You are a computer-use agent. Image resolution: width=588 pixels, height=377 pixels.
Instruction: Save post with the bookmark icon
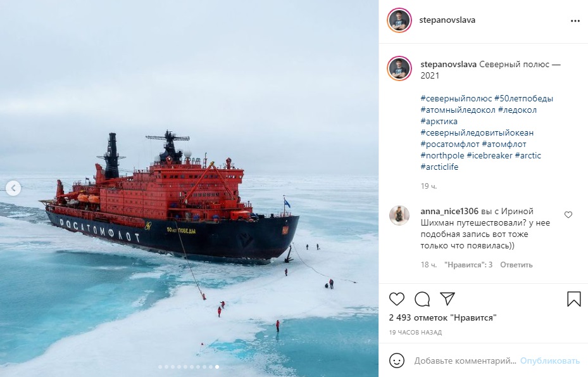573,299
